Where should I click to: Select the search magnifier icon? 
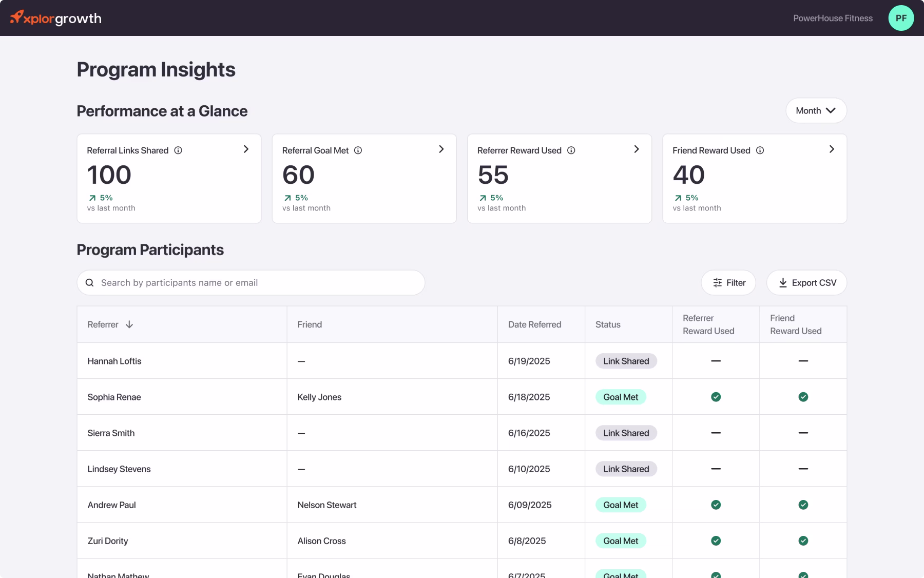(x=90, y=282)
